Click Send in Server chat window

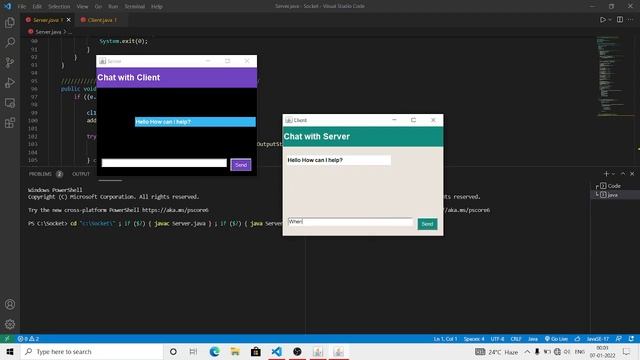(241, 165)
